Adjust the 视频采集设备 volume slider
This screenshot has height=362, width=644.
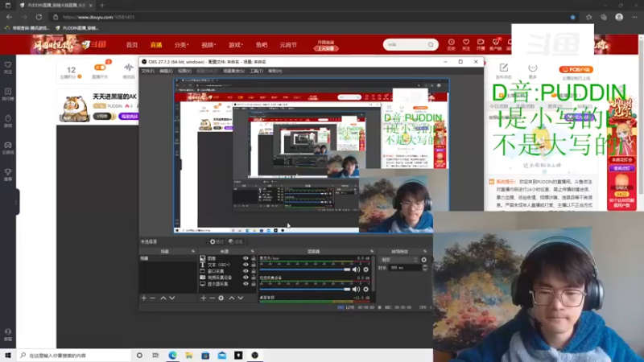pos(305,290)
